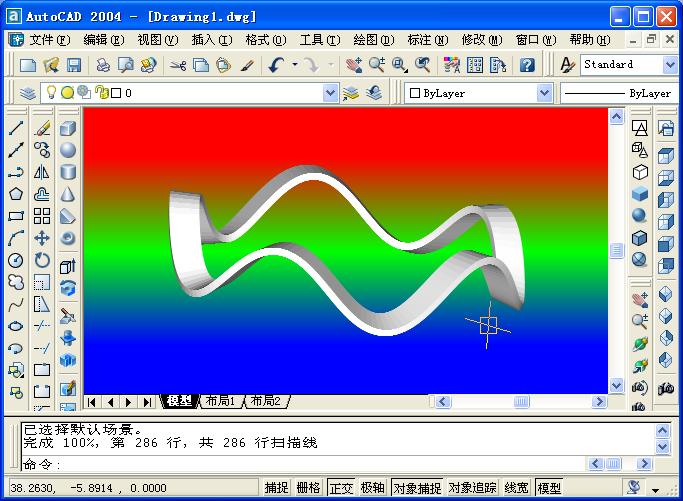This screenshot has height=501, width=683.
Task: Open the 视图(V) menu
Action: point(158,40)
